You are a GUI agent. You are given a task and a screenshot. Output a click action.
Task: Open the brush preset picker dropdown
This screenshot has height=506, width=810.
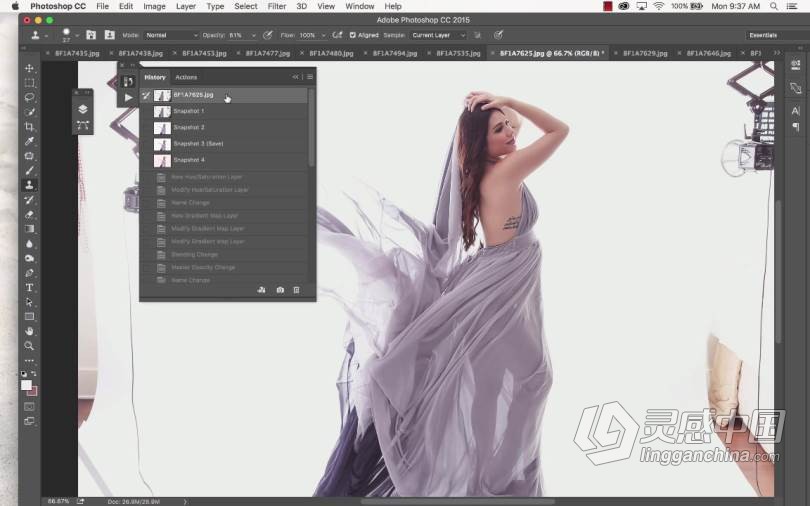pyautogui.click(x=77, y=35)
